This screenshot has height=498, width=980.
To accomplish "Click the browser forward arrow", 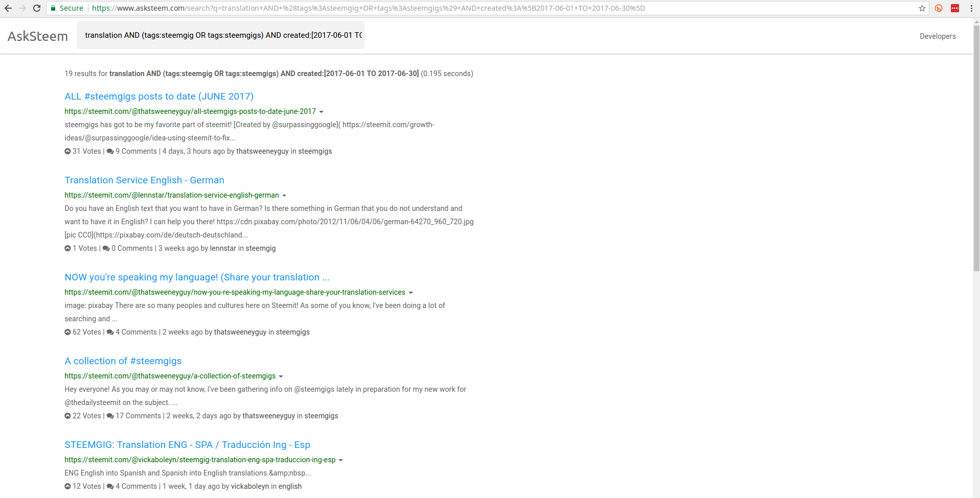I will point(22,8).
